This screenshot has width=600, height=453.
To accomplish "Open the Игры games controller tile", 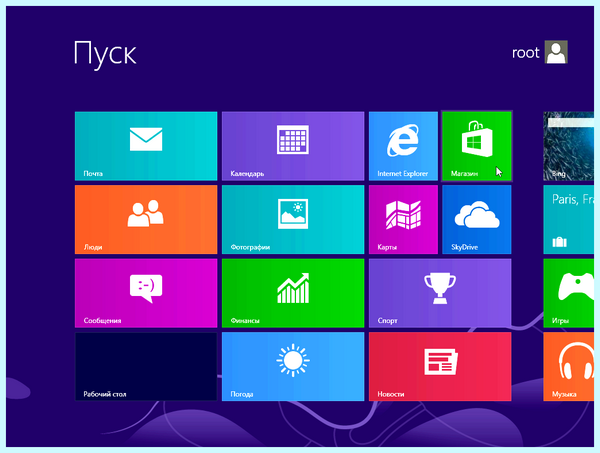I will point(569,293).
